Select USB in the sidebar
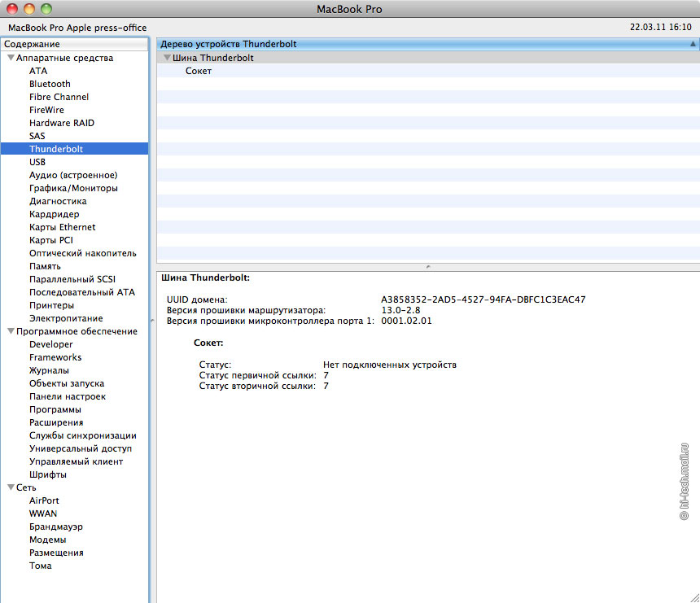The width and height of the screenshot is (700, 603). pyautogui.click(x=37, y=162)
